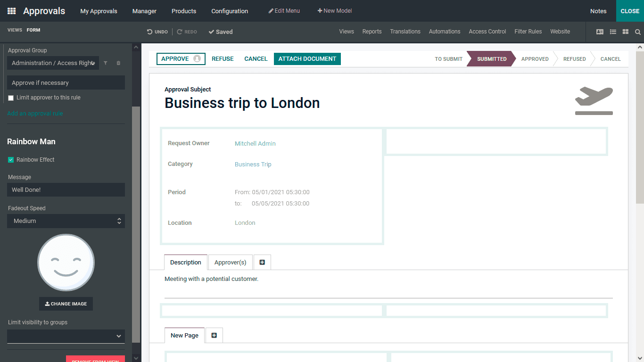
Task: Disable the Rainbow Effect checkbox
Action: click(x=10, y=159)
